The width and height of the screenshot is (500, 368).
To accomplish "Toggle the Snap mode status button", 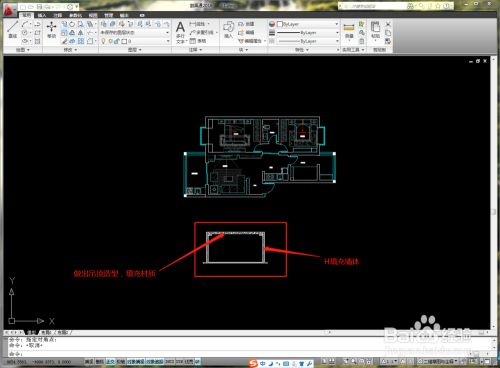I will (89, 361).
